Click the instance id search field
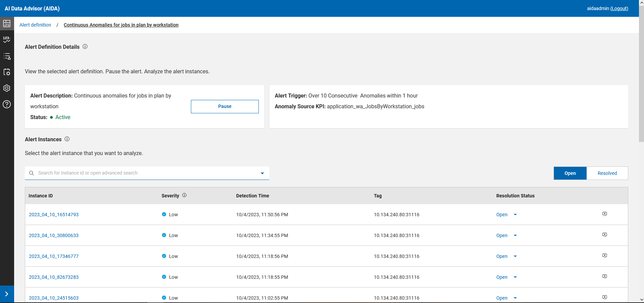 pyautogui.click(x=145, y=173)
